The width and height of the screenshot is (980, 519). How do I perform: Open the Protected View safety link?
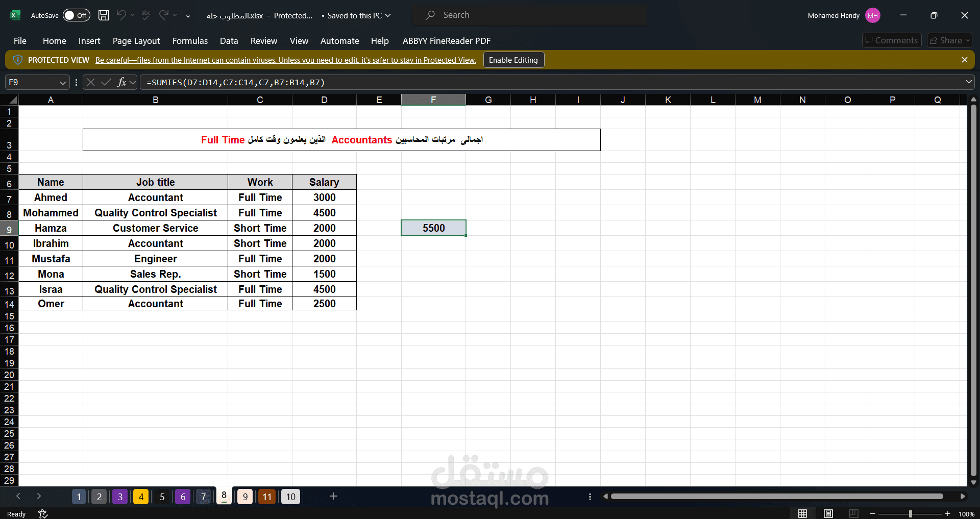click(285, 60)
